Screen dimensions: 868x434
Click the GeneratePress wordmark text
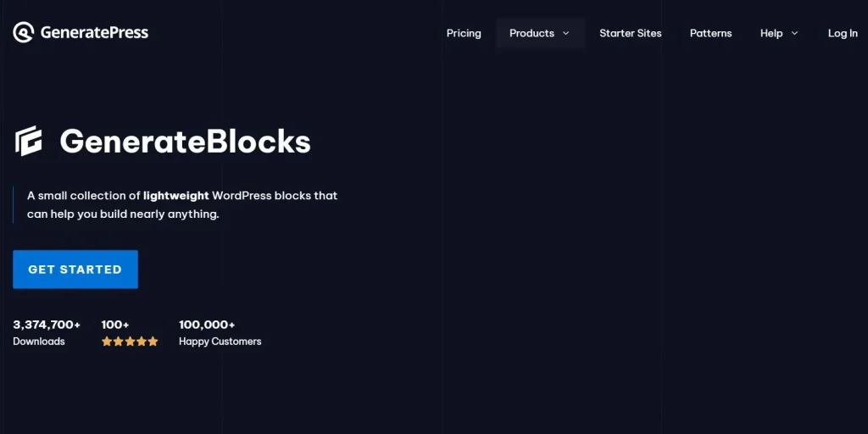[x=94, y=33]
